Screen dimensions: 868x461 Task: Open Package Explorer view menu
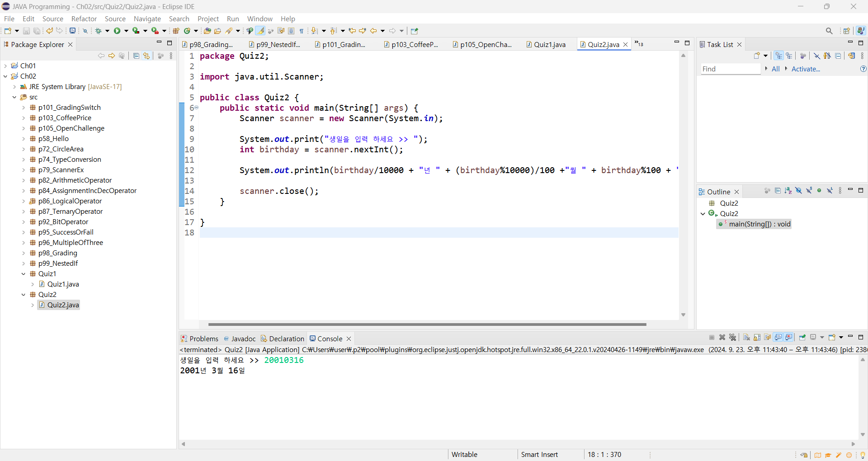tap(171, 56)
